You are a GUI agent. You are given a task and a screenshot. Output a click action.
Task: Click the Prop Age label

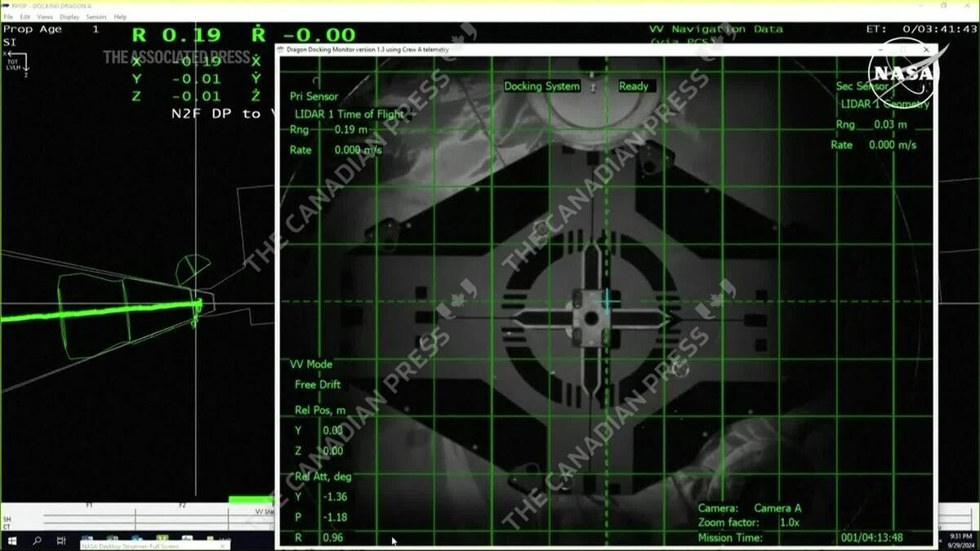(33, 29)
